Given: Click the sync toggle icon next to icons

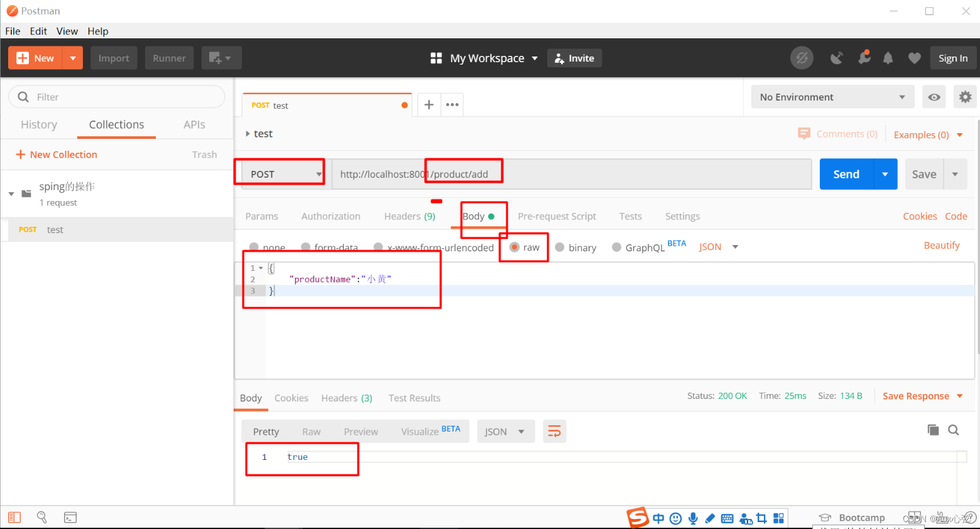Looking at the screenshot, I should point(802,58).
